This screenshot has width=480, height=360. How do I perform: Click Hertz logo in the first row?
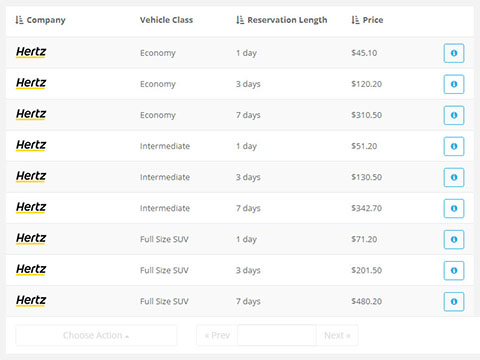point(31,52)
